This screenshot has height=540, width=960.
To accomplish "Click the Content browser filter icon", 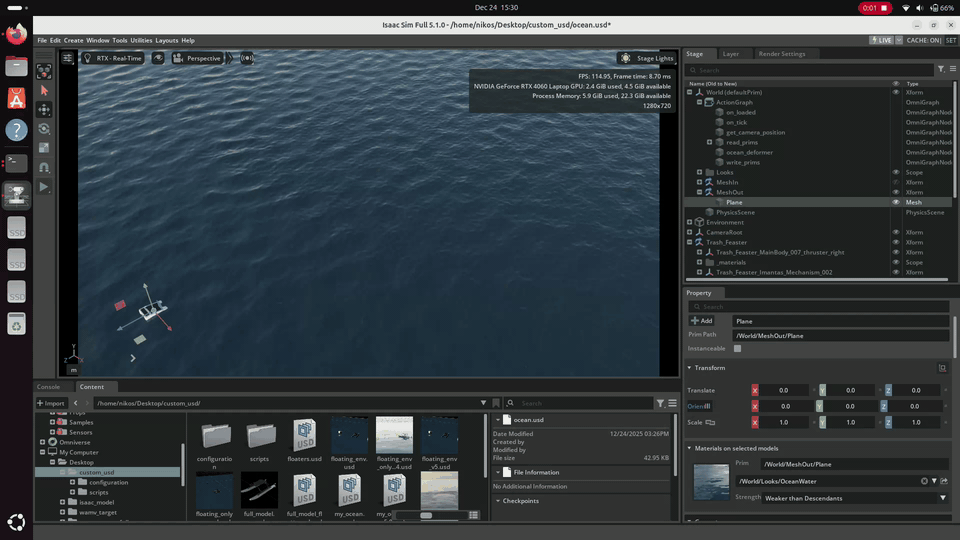I will coord(661,403).
